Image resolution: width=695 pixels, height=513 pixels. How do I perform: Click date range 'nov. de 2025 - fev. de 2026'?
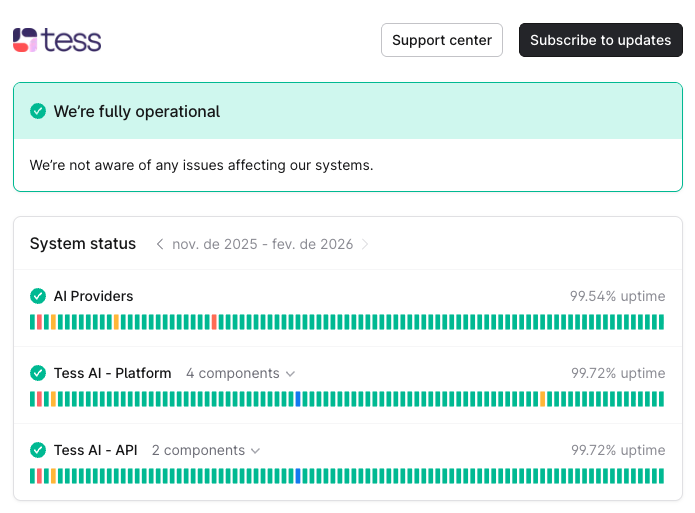(262, 244)
